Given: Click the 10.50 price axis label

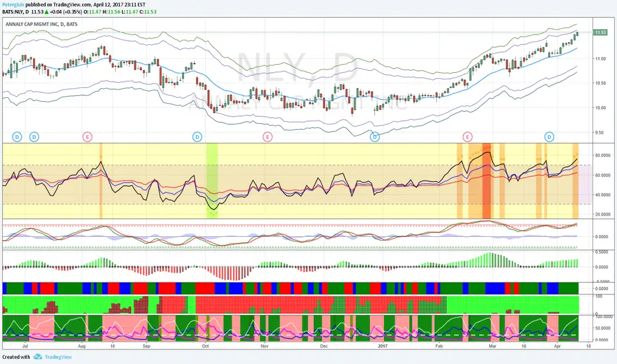Looking at the screenshot, I should coord(600,83).
